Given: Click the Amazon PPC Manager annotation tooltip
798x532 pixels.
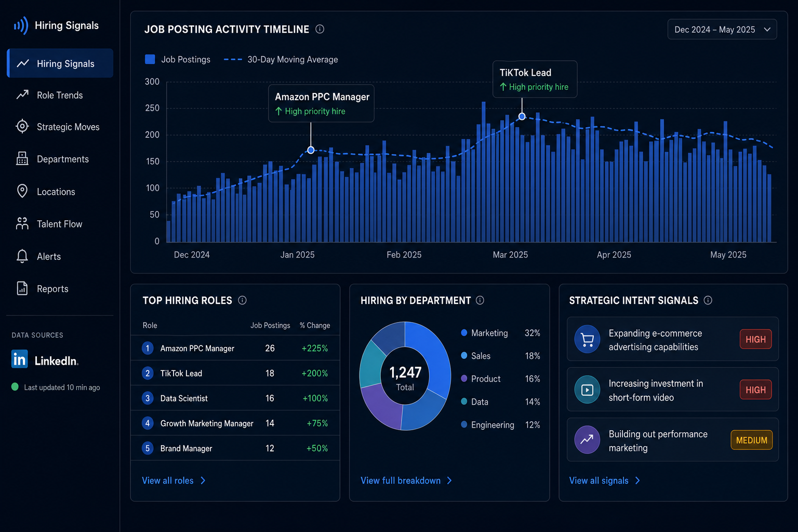Looking at the screenshot, I should pyautogui.click(x=321, y=103).
